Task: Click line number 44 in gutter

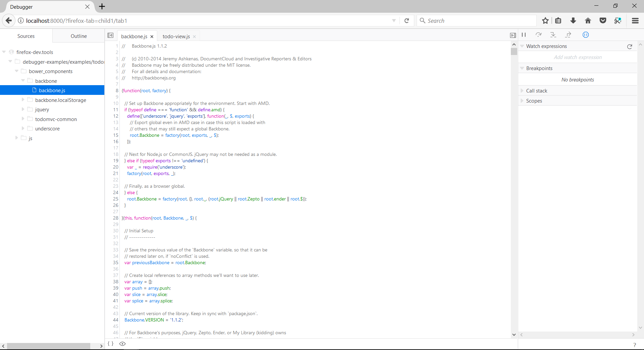Action: [116, 320]
